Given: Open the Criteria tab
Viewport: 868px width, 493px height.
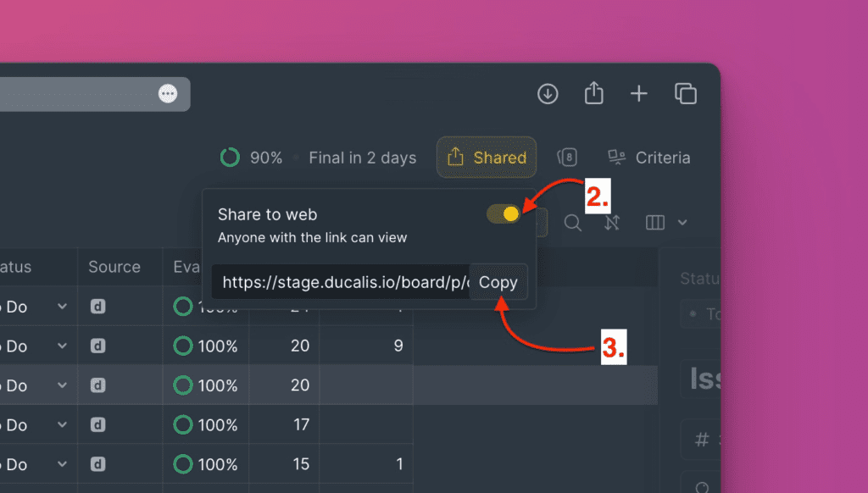Looking at the screenshot, I should point(649,158).
